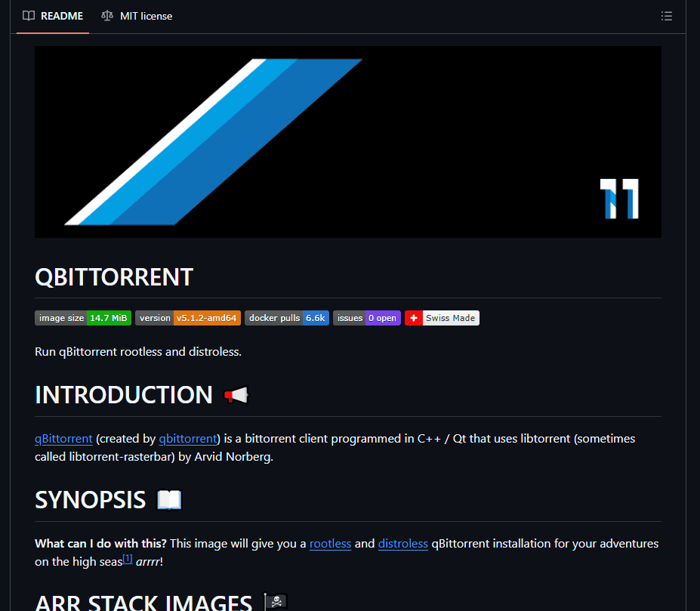Screen dimensions: 700x611
Task: Click the Swiss Made badge
Action: coord(442,318)
